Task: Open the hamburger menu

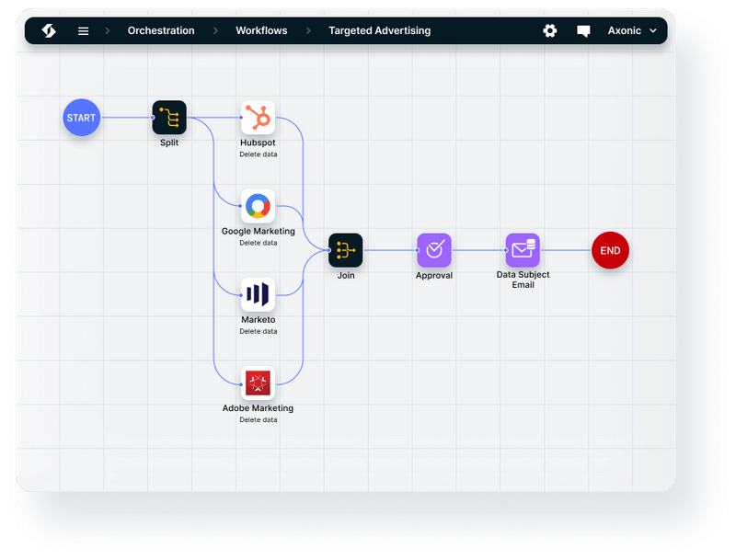Action: (x=84, y=30)
